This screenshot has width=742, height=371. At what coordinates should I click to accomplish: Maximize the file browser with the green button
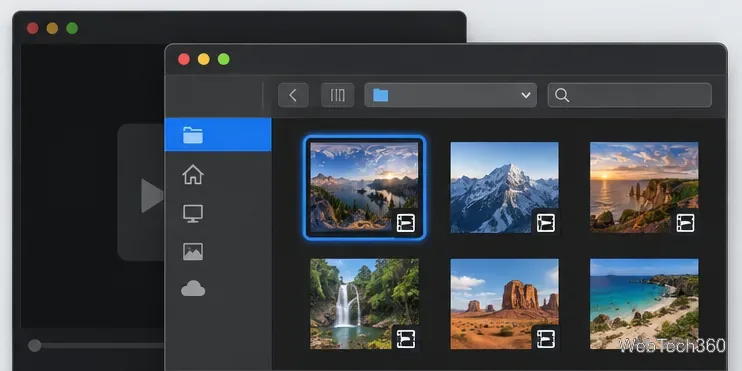tap(224, 59)
